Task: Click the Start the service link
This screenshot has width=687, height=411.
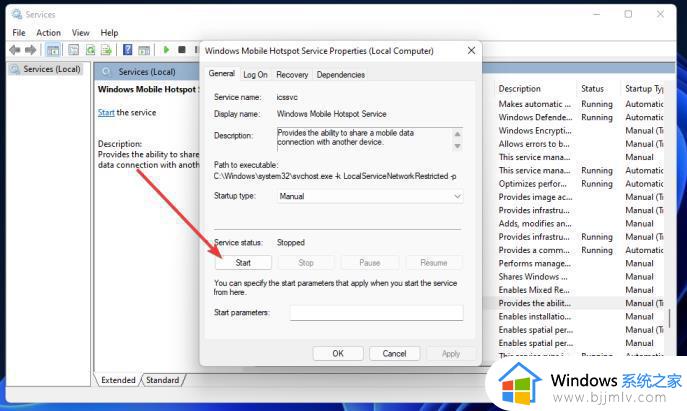Action: pyautogui.click(x=106, y=113)
